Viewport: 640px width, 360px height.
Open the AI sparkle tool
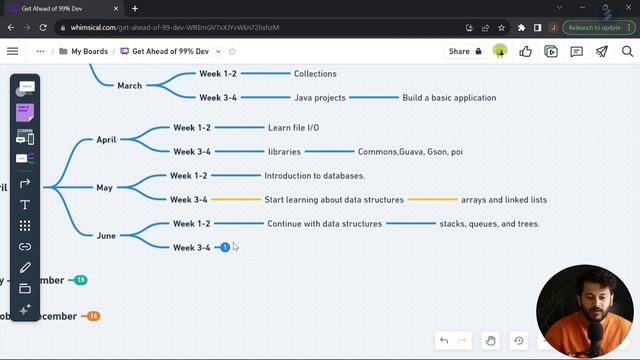(x=25, y=310)
